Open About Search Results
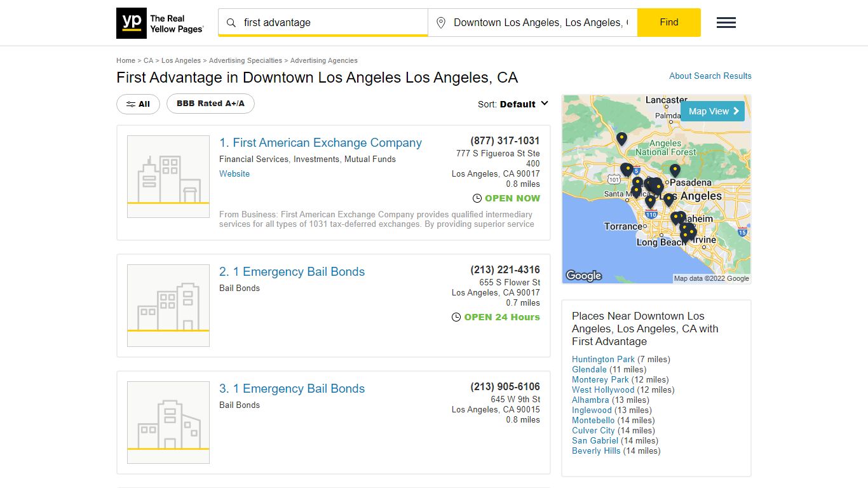This screenshot has height=488, width=868. pyautogui.click(x=710, y=76)
